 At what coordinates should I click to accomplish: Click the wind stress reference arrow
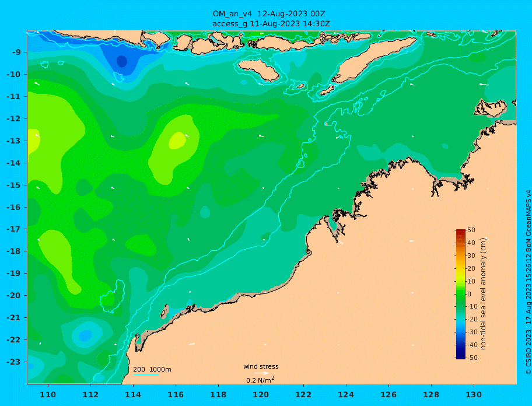261,373
